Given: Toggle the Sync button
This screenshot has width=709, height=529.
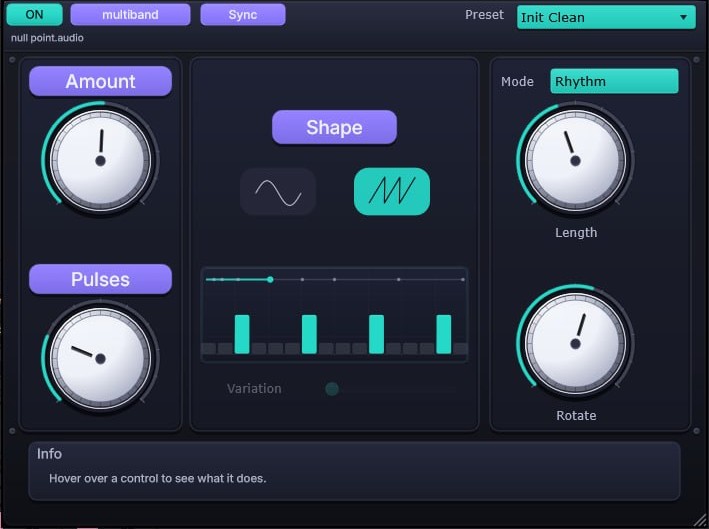Looking at the screenshot, I should click(243, 14).
